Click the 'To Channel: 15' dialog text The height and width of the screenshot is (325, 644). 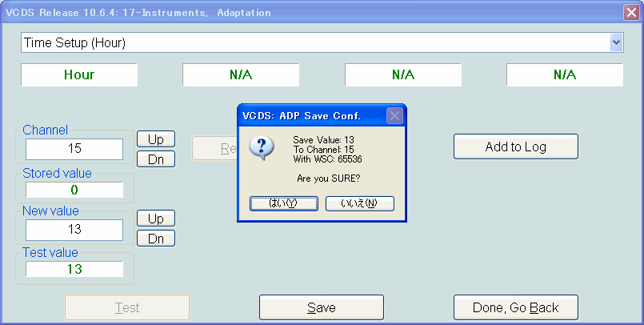pyautogui.click(x=324, y=150)
